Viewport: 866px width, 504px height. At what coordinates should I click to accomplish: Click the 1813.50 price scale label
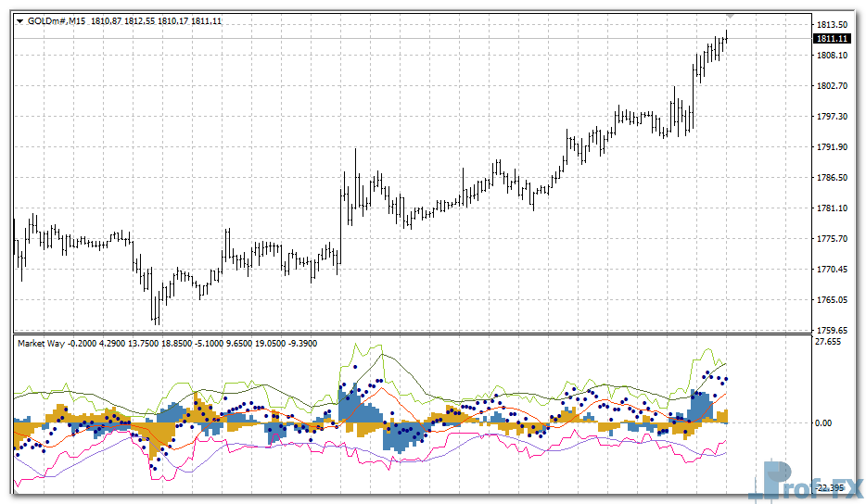point(832,24)
